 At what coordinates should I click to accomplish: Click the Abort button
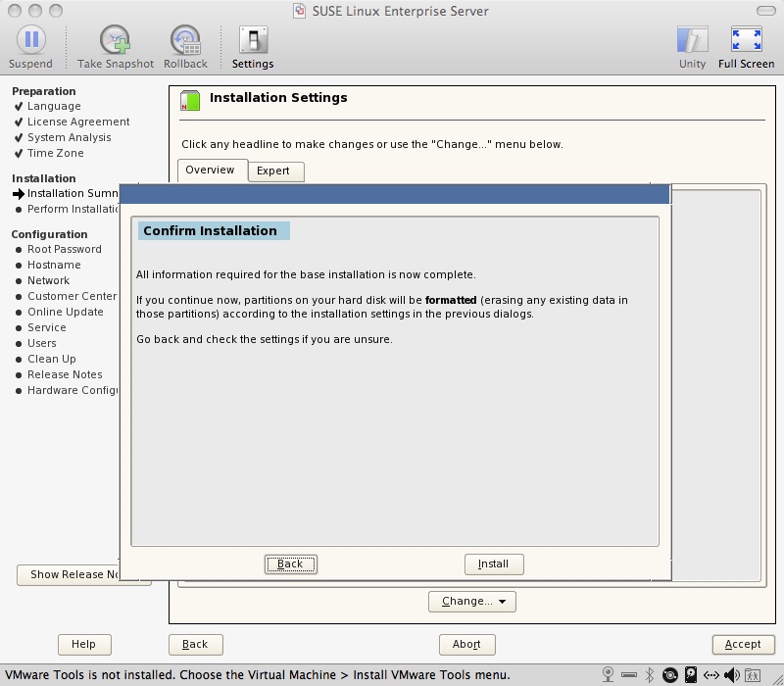coord(467,644)
